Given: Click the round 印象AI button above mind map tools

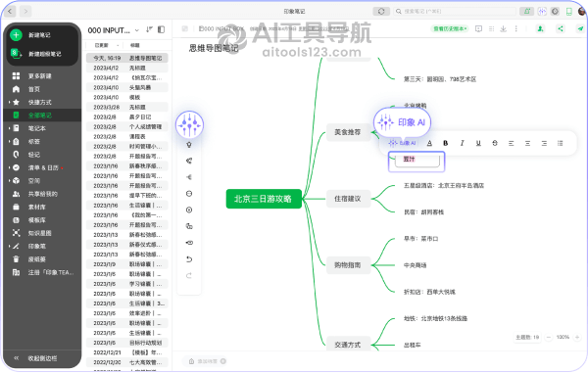Looking at the screenshot, I should 189,124.
